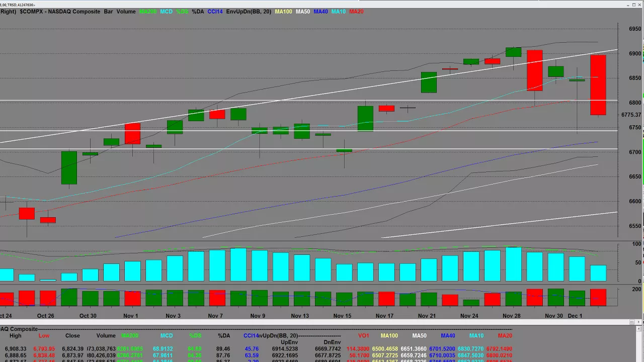The height and width of the screenshot is (362, 644).
Task: Click the DnEnv column header
Action: (x=333, y=342)
